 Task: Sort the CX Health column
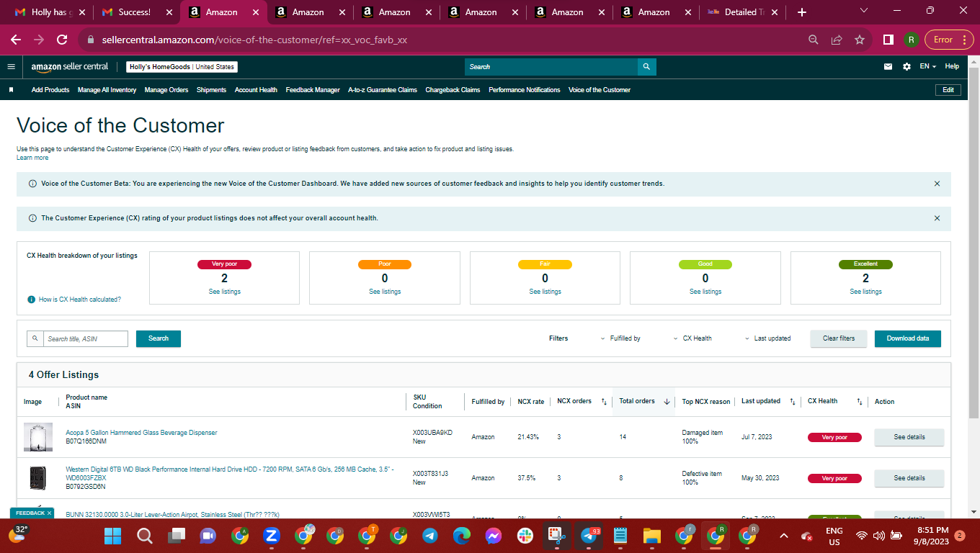(859, 402)
